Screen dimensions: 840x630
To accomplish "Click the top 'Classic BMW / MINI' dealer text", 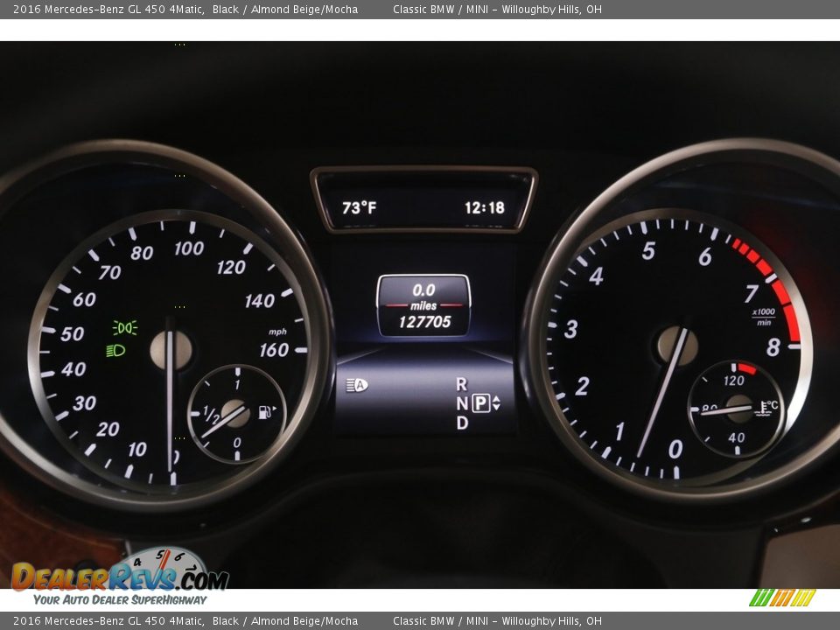I will (440, 9).
